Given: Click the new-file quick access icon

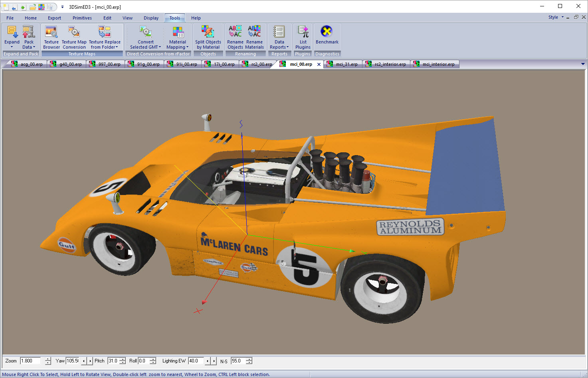Looking at the screenshot, I should click(5, 7).
